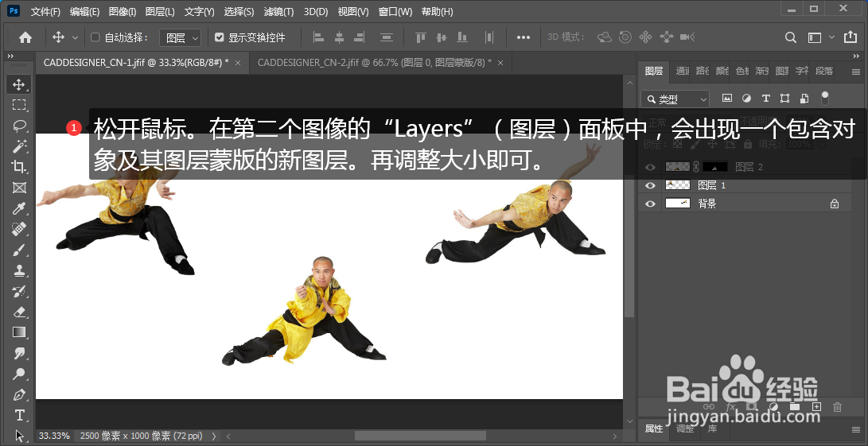Open the Properties panel flyout menu

click(857, 429)
